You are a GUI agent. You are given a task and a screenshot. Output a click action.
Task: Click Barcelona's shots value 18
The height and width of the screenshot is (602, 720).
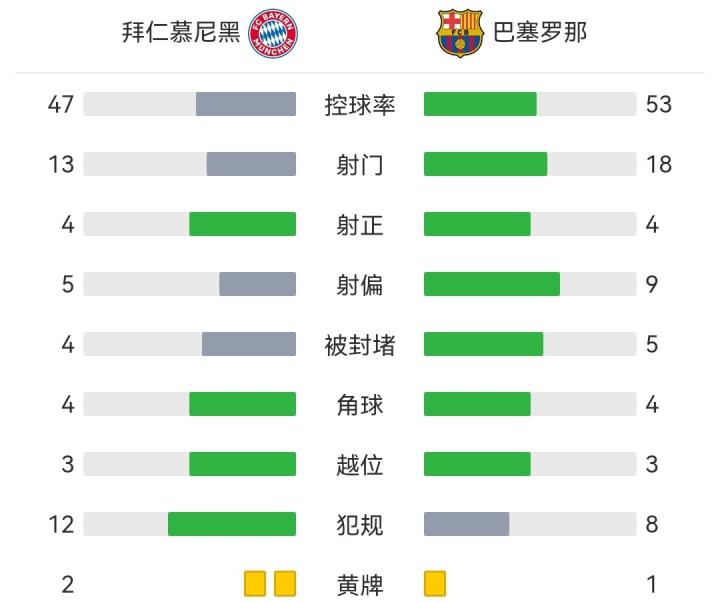[658, 164]
